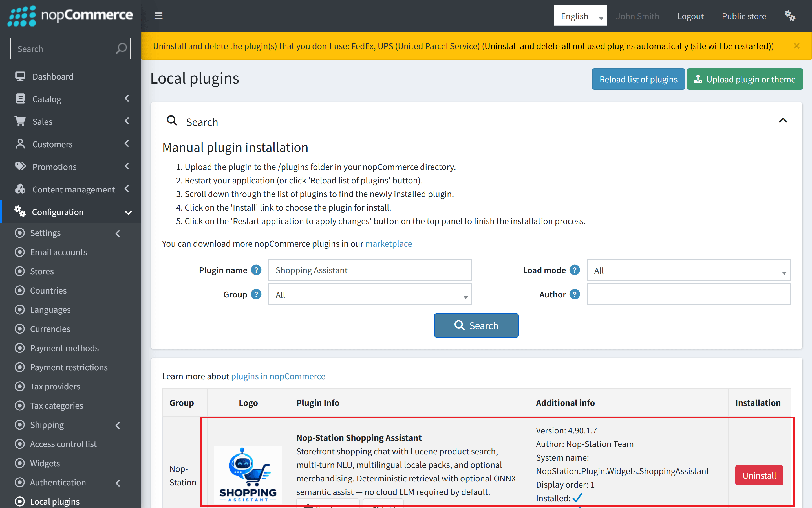Screen dimensions: 812x508
Task: Uninstall the Shopping Assistant plugin
Action: click(x=759, y=476)
